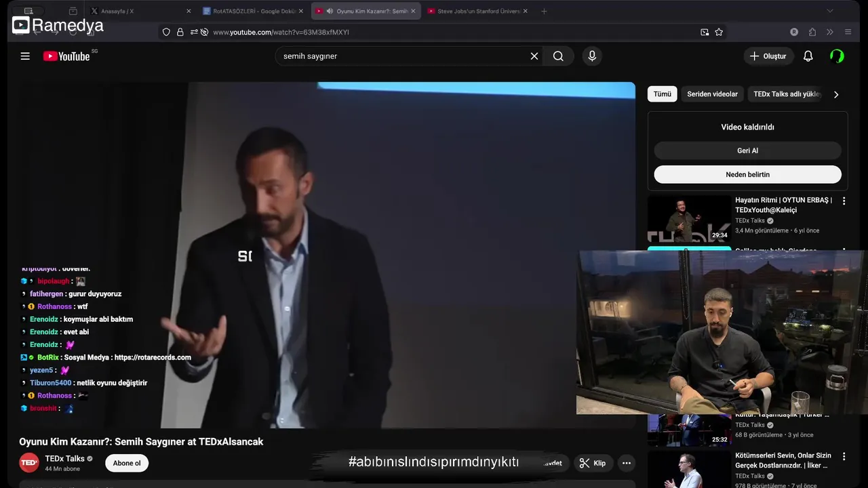Image resolution: width=868 pixels, height=488 pixels.
Task: Select the Oyunu Kim Kazanır tab
Action: coord(366,11)
